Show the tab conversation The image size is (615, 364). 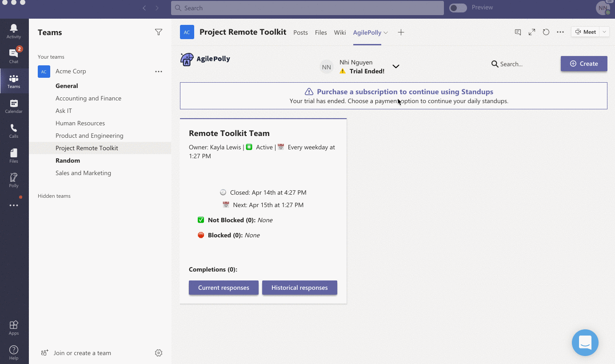[x=518, y=32]
